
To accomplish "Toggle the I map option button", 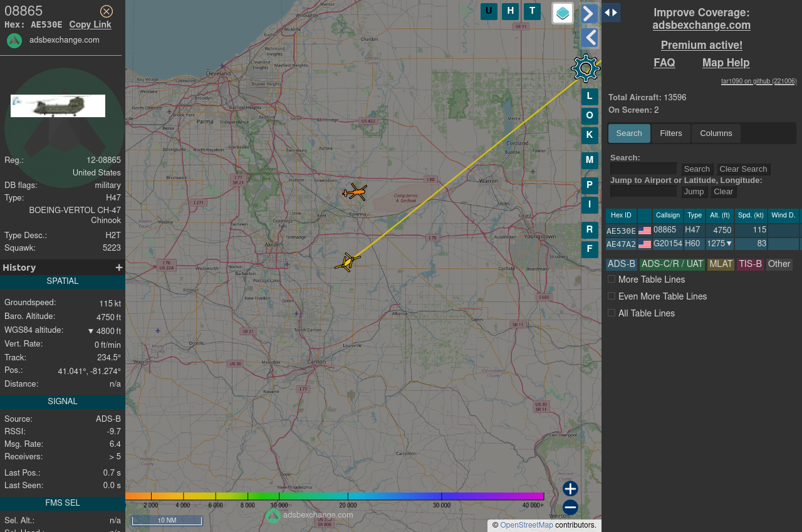I will (590, 205).
